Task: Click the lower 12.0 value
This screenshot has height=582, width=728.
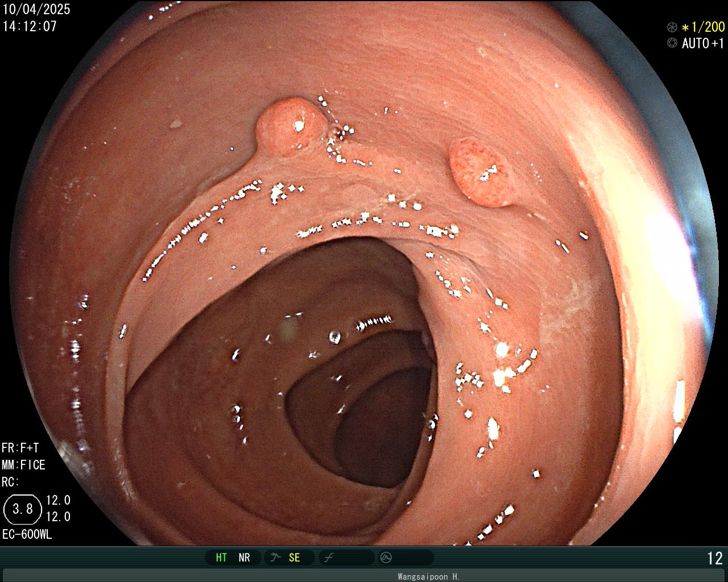Action: pos(58,517)
